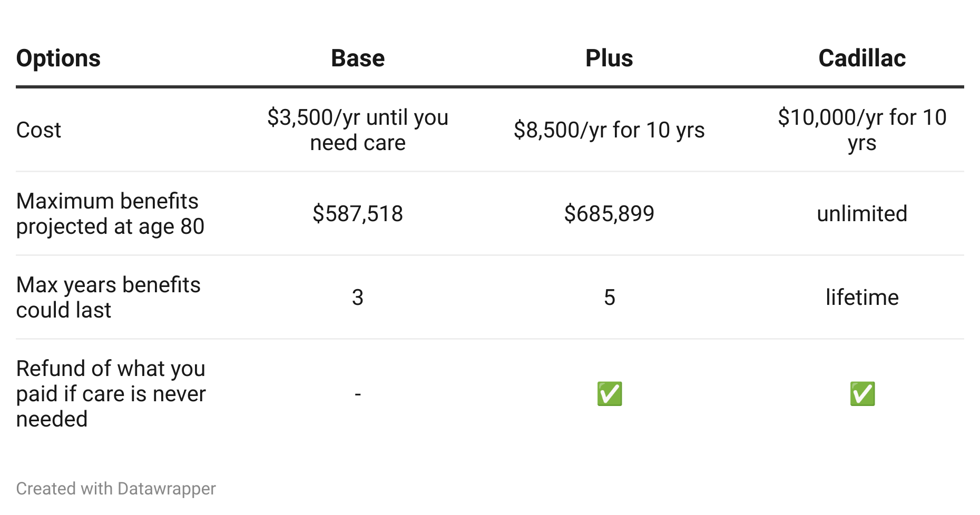Click the $587,518 benefit value
980x515 pixels.
tap(358, 214)
